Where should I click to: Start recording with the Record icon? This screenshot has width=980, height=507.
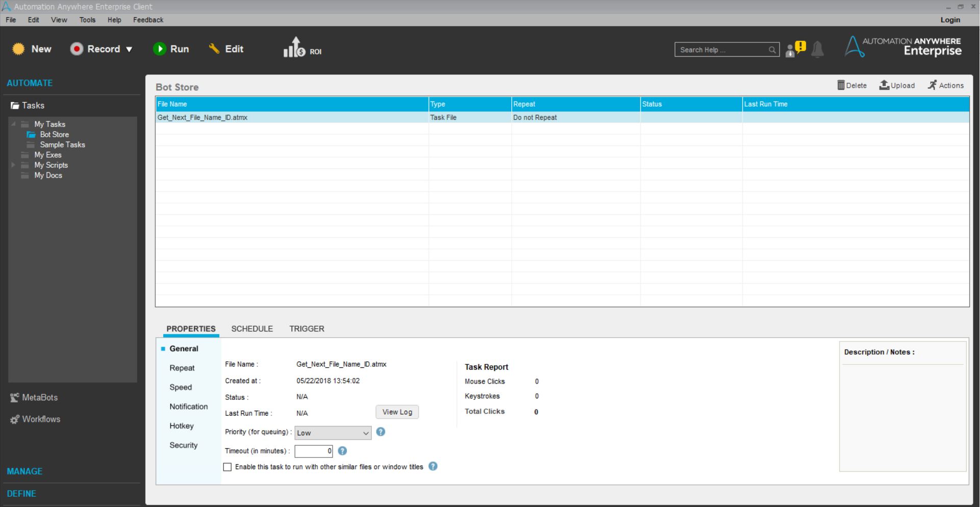tap(77, 49)
